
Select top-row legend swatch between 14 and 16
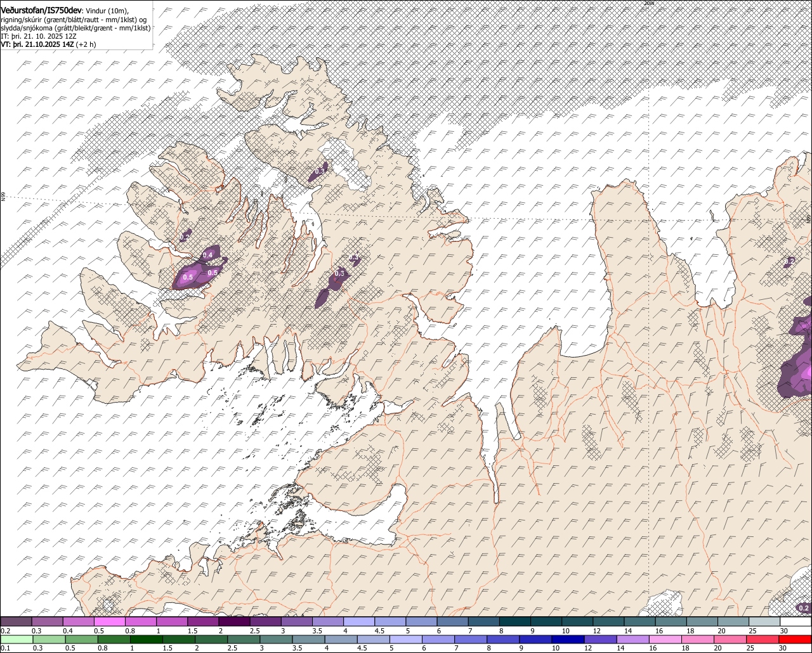(639, 621)
